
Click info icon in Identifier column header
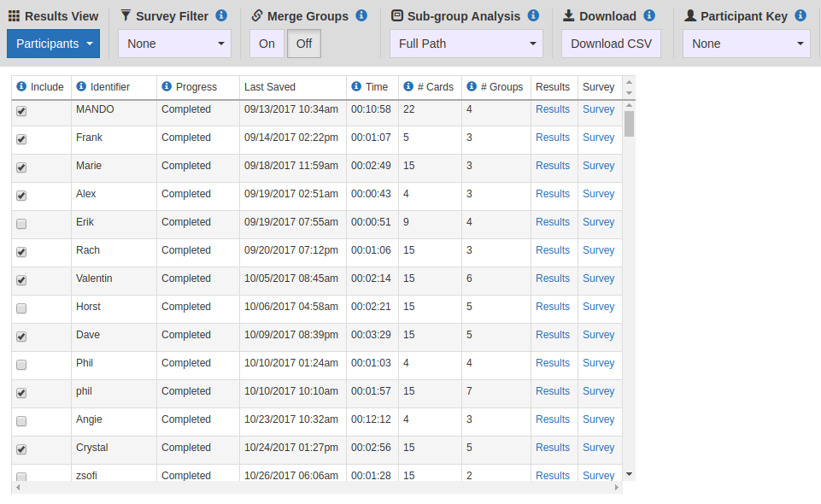click(81, 86)
